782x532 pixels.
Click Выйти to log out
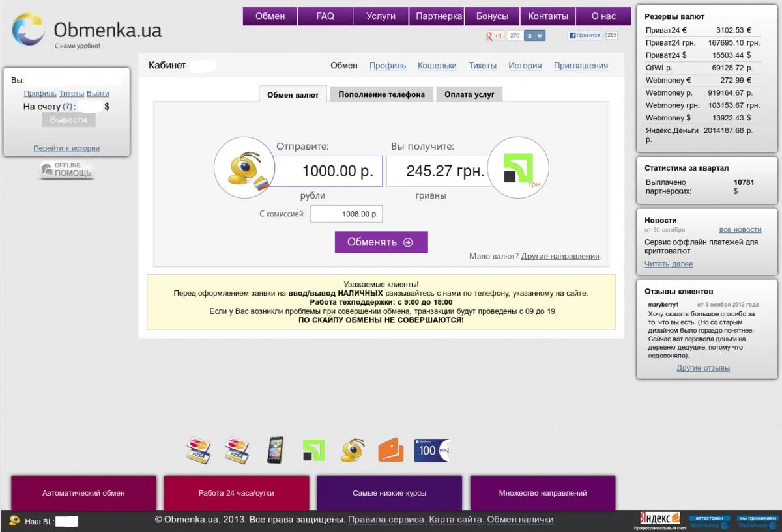click(98, 94)
